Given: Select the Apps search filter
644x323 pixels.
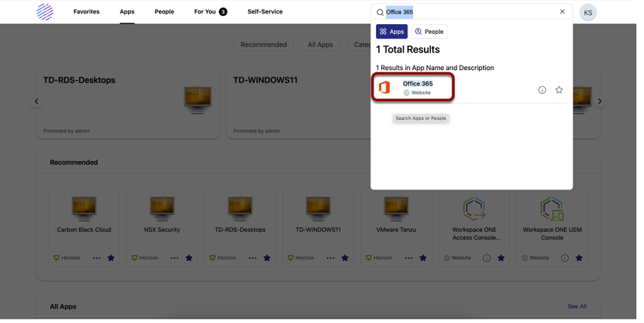Looking at the screenshot, I should pos(395,32).
